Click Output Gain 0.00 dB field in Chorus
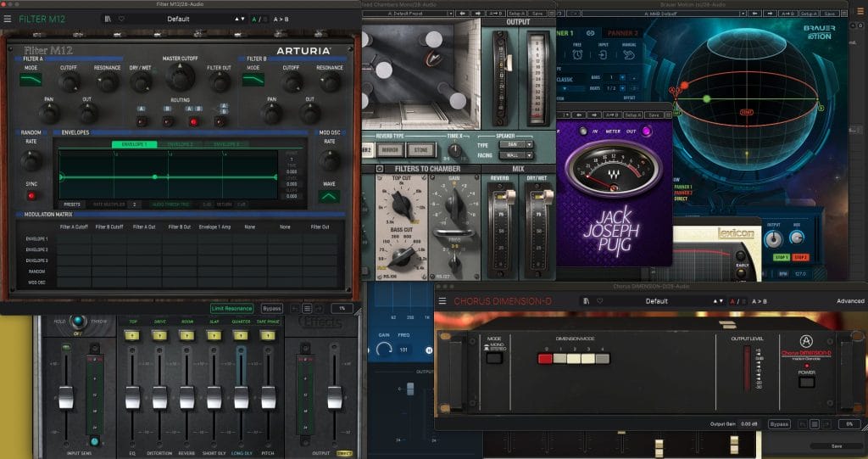The image size is (868, 459). click(x=749, y=424)
